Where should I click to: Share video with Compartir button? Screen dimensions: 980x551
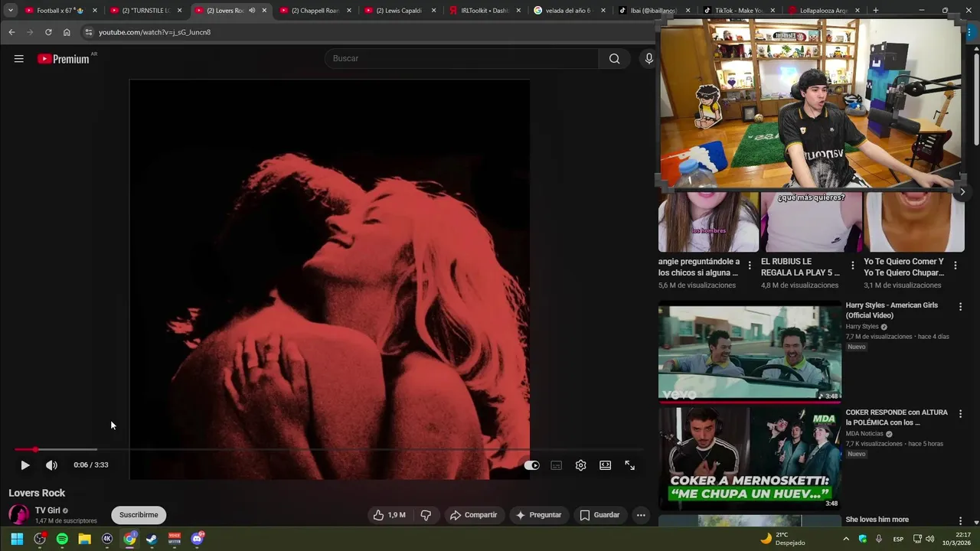pyautogui.click(x=473, y=515)
